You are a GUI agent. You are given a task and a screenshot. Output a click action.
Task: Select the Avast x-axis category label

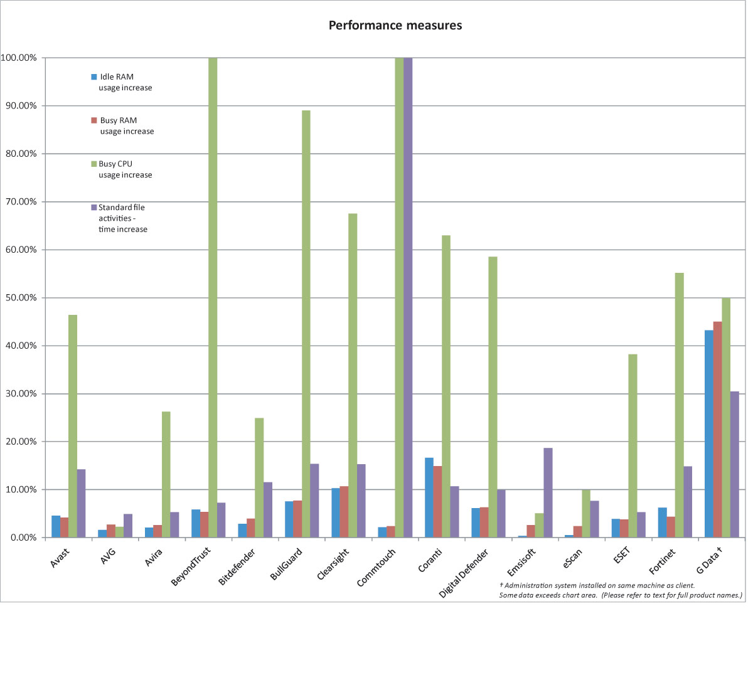tap(60, 558)
